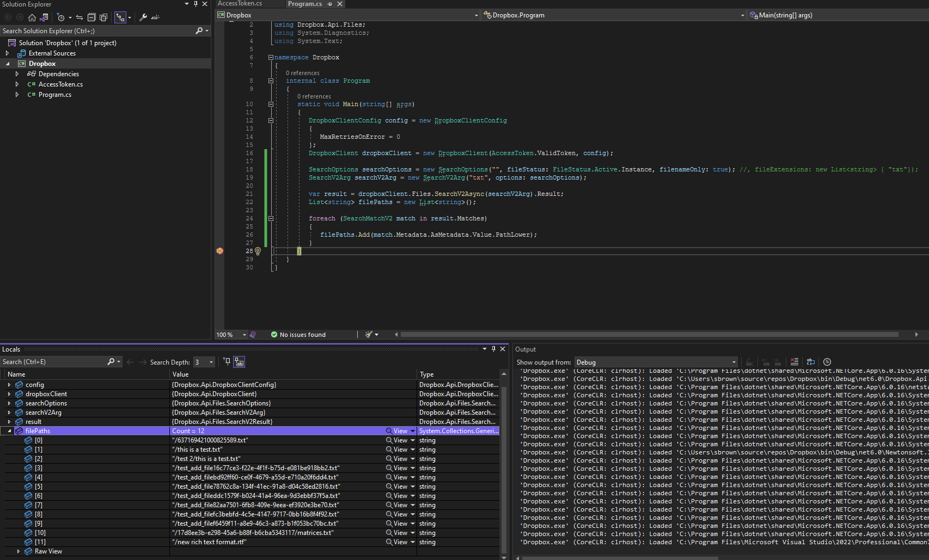Select Solution 'Dropbox' root item
Image resolution: width=929 pixels, height=560 pixels.
tap(68, 43)
